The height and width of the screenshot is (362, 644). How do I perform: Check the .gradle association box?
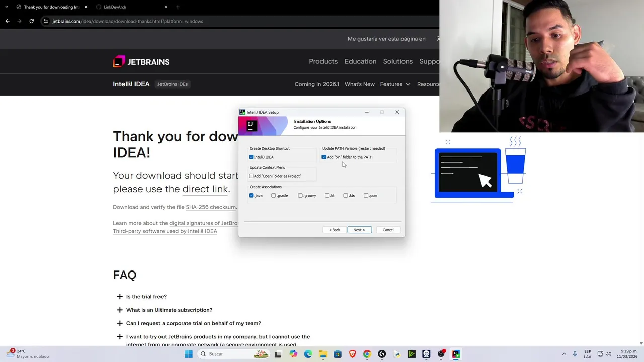pyautogui.click(x=274, y=196)
